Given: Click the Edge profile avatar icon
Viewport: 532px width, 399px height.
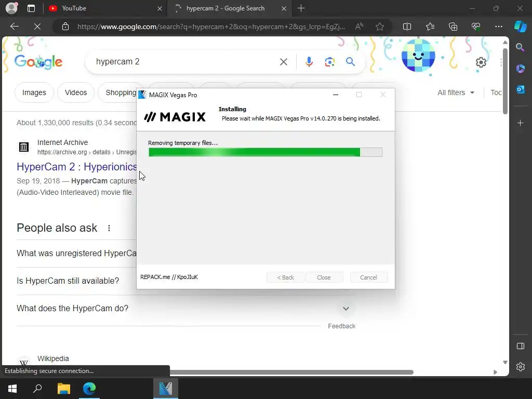Looking at the screenshot, I should pyautogui.click(x=11, y=8).
